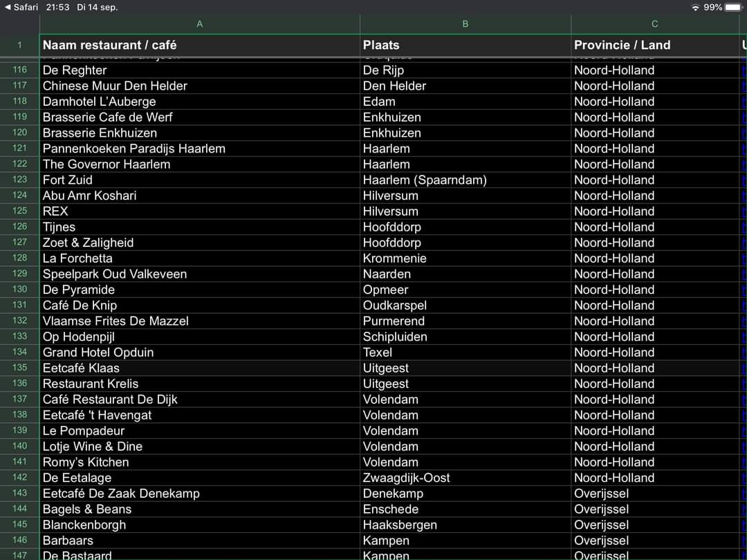This screenshot has height=560, width=747.
Task: Select cell 'Zoet & Zaligheid'
Action: pos(200,243)
